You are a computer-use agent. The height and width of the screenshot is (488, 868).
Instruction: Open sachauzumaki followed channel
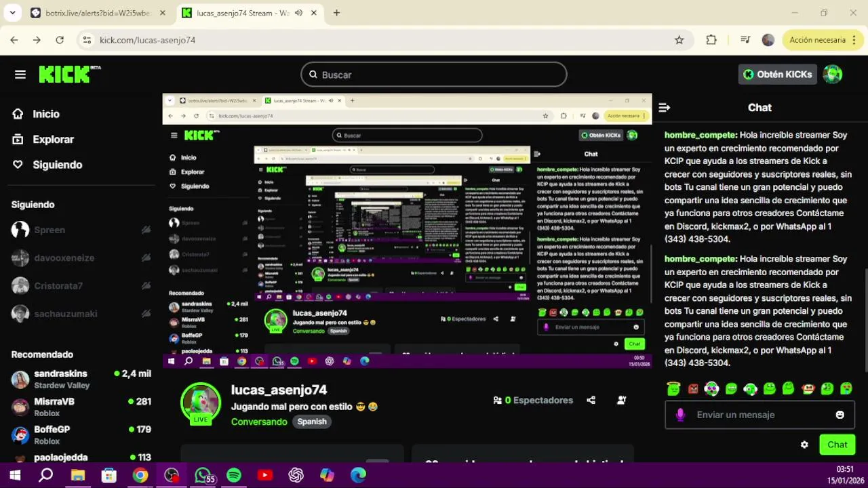coord(65,313)
